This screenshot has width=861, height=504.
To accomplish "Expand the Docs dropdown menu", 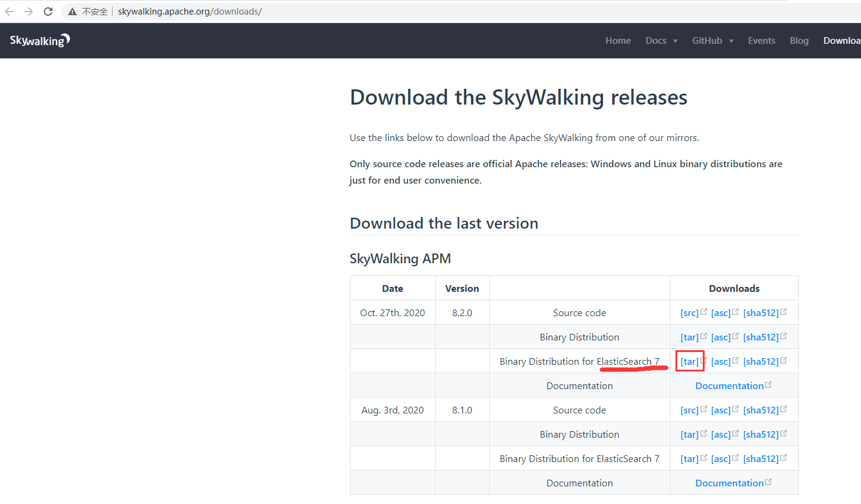I will tap(661, 41).
